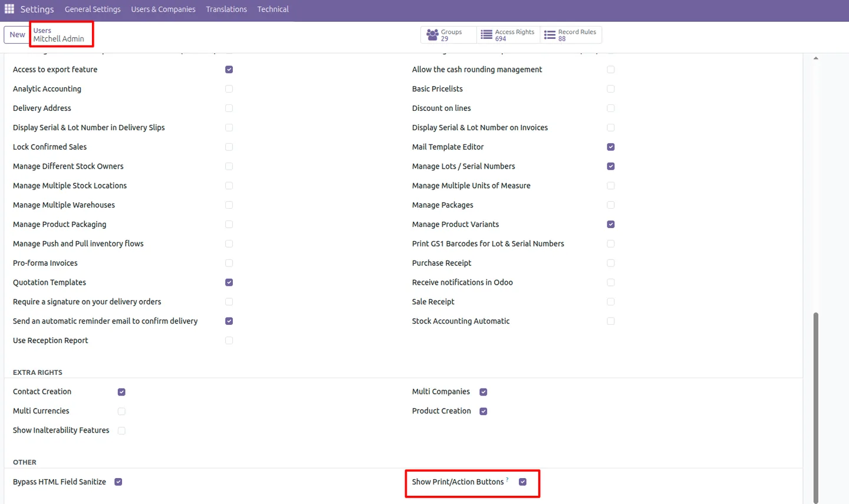Screen dimensions: 849x504
Task: Enable Stock Accounting Automatic checkbox
Action: point(611,321)
